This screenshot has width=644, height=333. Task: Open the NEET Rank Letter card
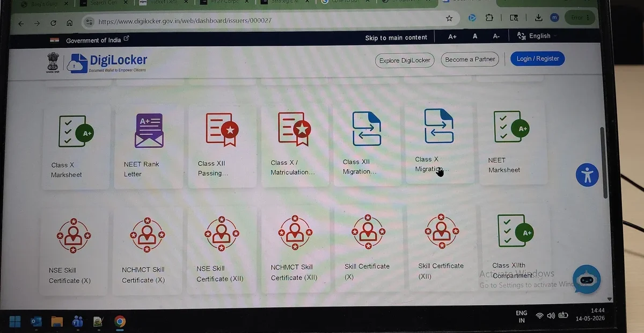[148, 147]
